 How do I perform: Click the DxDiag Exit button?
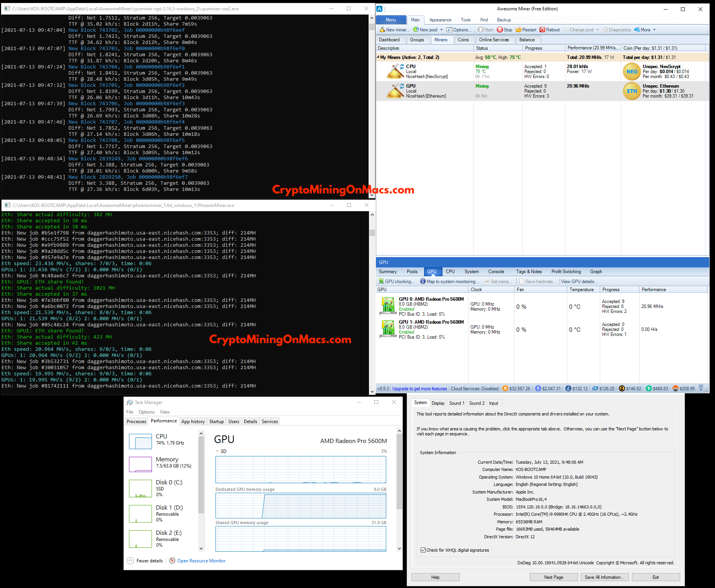pyautogui.click(x=656, y=577)
